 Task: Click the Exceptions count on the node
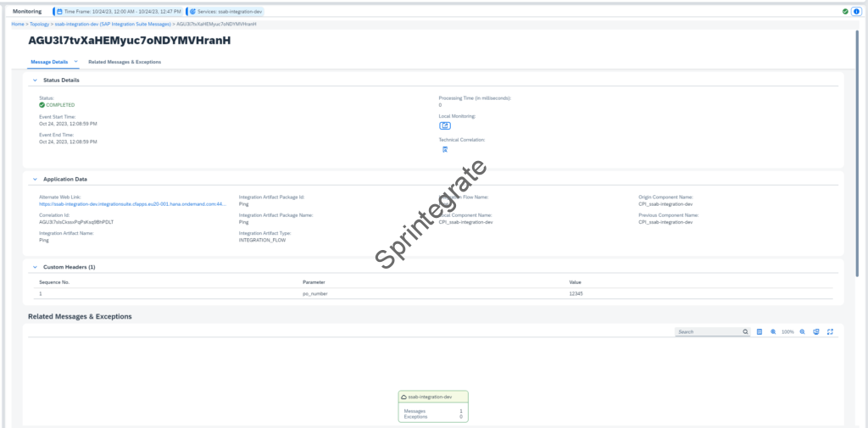(x=460, y=416)
